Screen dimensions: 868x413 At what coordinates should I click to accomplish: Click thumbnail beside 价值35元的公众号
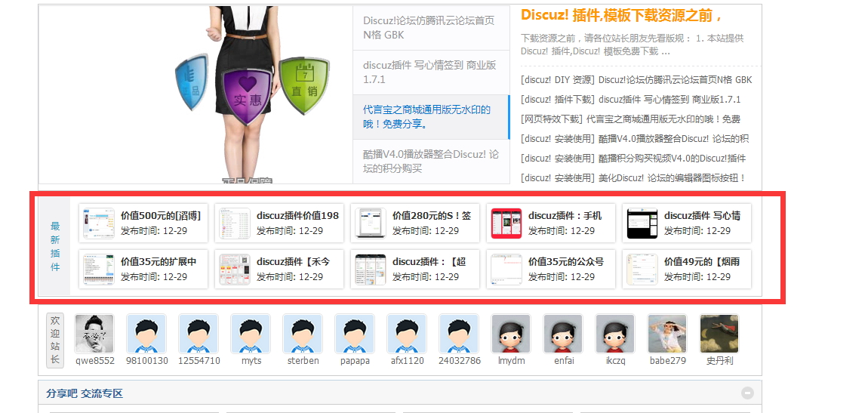tap(506, 270)
